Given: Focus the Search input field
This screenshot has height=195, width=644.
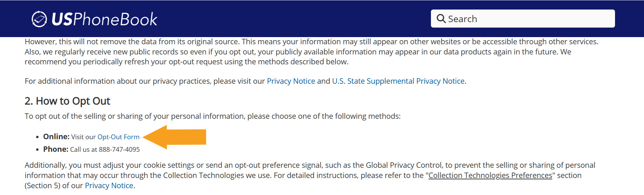Looking at the screenshot, I should [528, 19].
